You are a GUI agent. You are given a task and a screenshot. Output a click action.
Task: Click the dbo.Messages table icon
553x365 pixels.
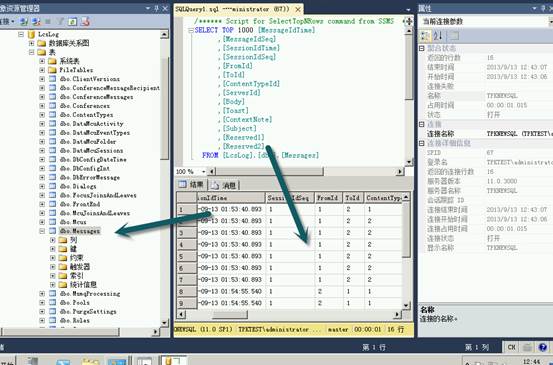[53, 231]
